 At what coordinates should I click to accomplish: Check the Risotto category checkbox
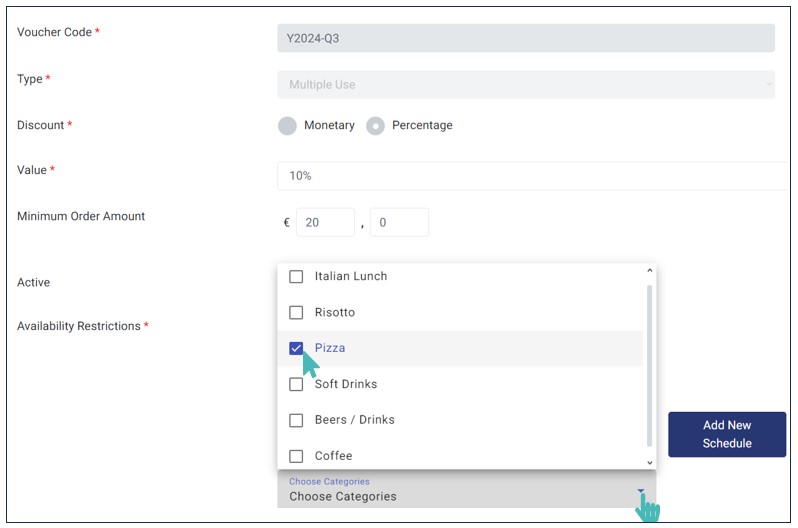point(296,313)
